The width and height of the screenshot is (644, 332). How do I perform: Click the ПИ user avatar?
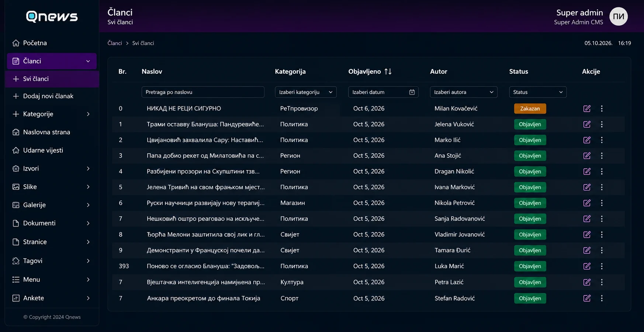[619, 17]
